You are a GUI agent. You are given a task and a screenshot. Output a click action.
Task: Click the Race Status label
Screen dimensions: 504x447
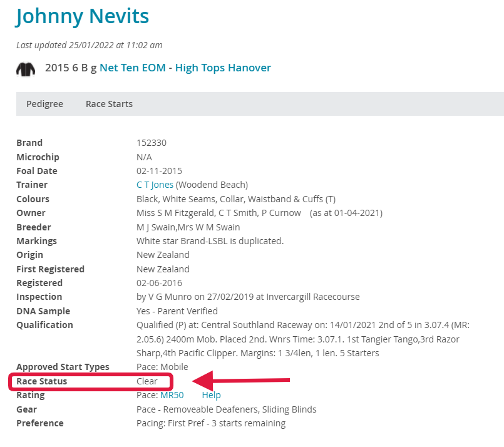42,381
